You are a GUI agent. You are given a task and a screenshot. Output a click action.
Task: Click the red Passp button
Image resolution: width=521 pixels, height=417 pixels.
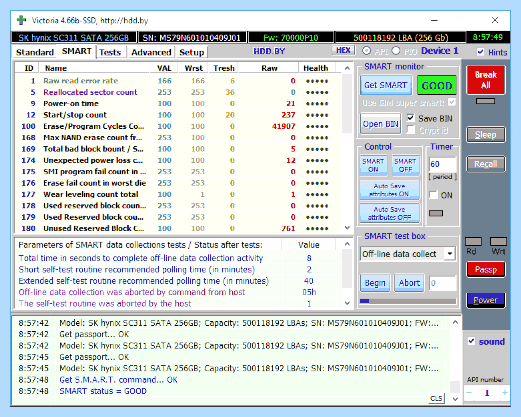tap(486, 269)
